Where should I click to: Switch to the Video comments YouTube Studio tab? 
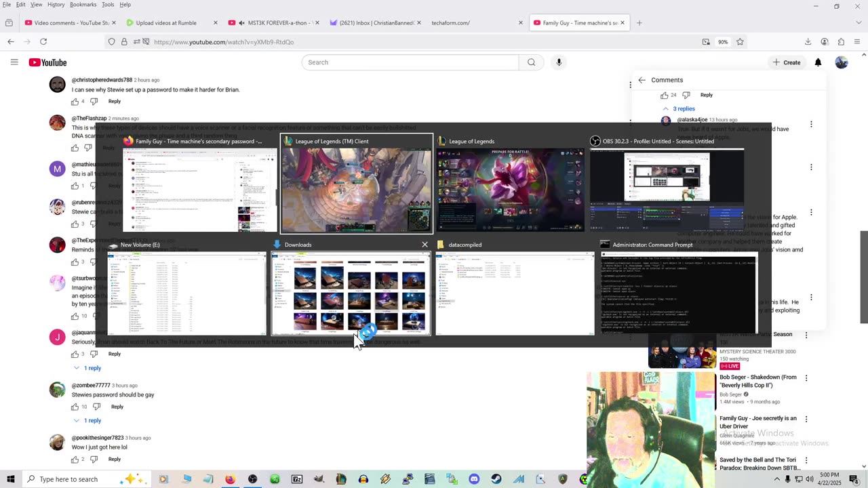coord(71,23)
